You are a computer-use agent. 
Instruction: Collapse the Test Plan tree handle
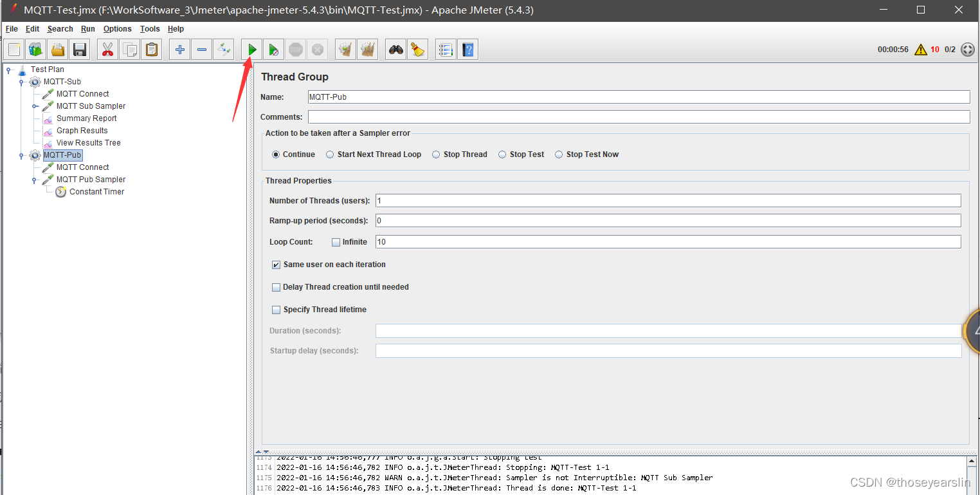[x=8, y=70]
